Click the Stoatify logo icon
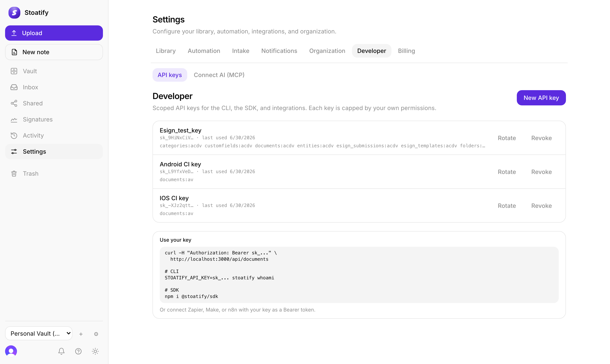Viewport: 610px width, 364px height. tap(14, 12)
